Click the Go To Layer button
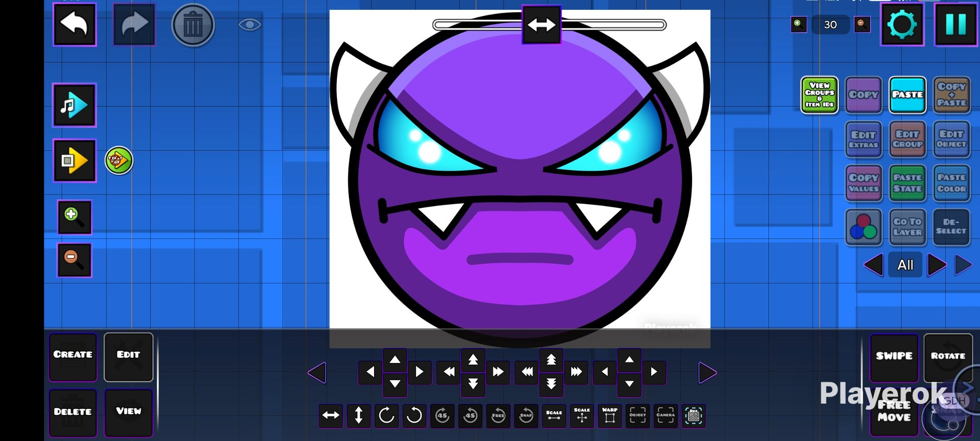 (908, 227)
